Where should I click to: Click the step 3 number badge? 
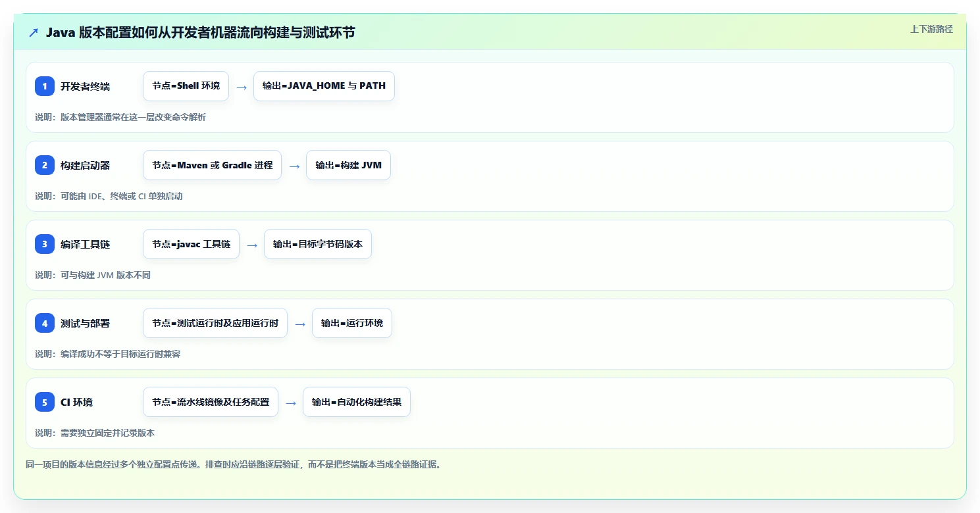[x=45, y=244]
